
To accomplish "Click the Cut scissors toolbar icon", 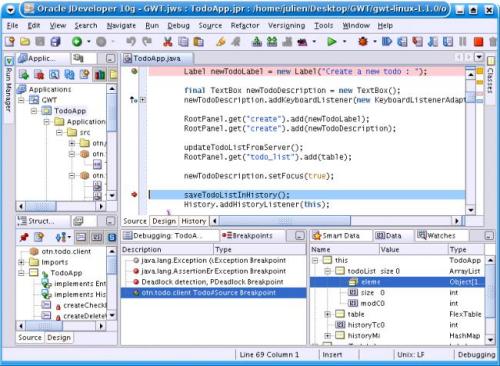I will click(x=168, y=42).
